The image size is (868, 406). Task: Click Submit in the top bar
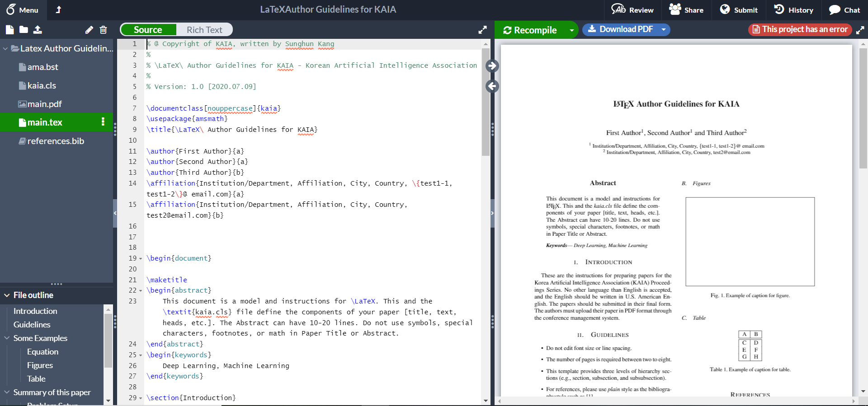tap(739, 10)
